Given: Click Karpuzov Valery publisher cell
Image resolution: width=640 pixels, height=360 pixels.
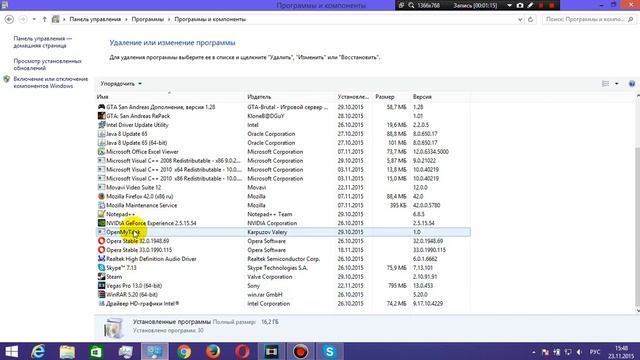Looking at the screenshot, I should click(x=267, y=232).
